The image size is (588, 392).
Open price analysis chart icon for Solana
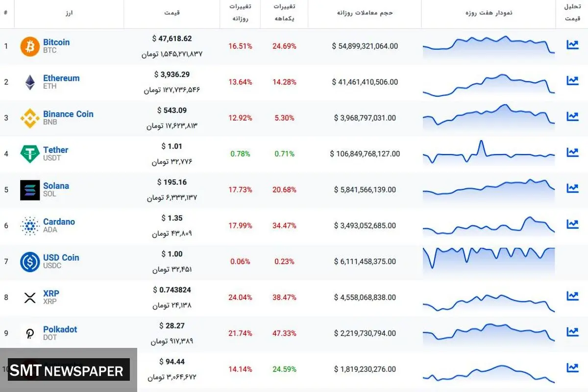(572, 188)
